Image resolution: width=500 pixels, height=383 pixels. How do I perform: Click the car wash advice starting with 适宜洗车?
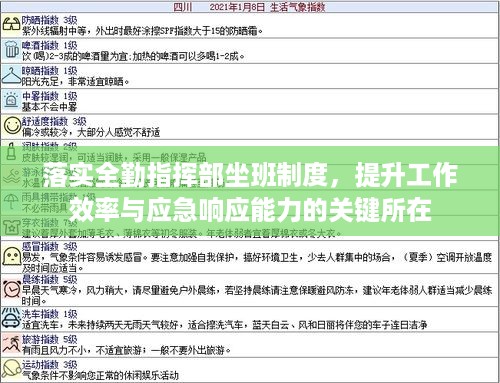tap(225, 325)
